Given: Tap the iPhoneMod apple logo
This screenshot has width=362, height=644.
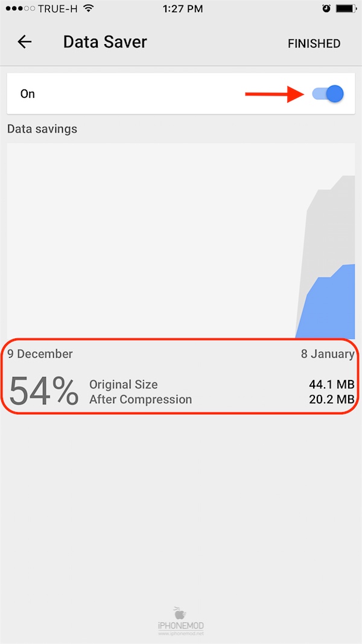Looking at the screenshot, I should (180, 614).
